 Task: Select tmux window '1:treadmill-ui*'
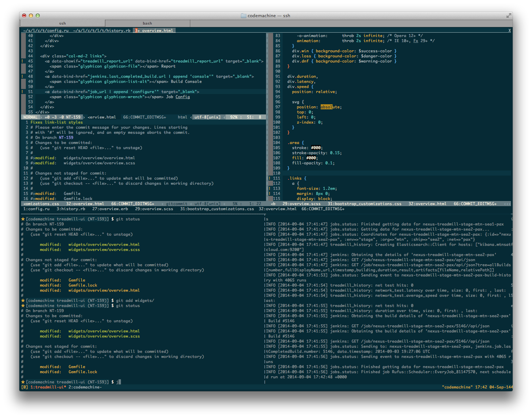pos(48,387)
